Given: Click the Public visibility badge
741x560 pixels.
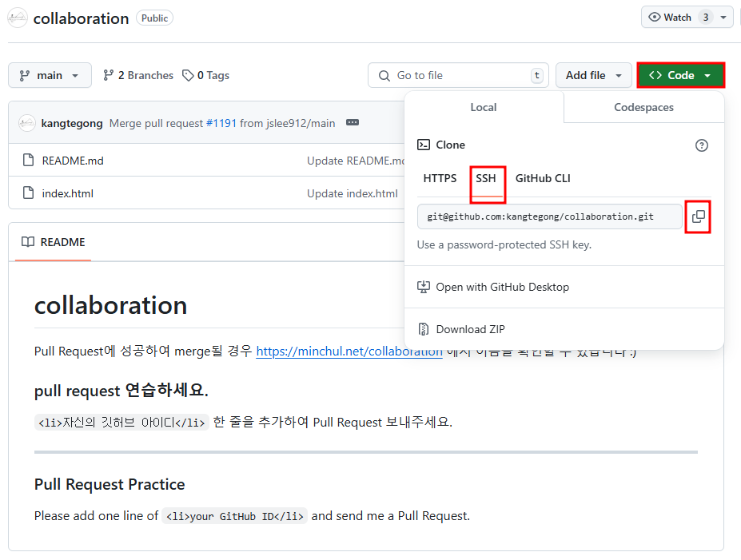Looking at the screenshot, I should coord(154,18).
